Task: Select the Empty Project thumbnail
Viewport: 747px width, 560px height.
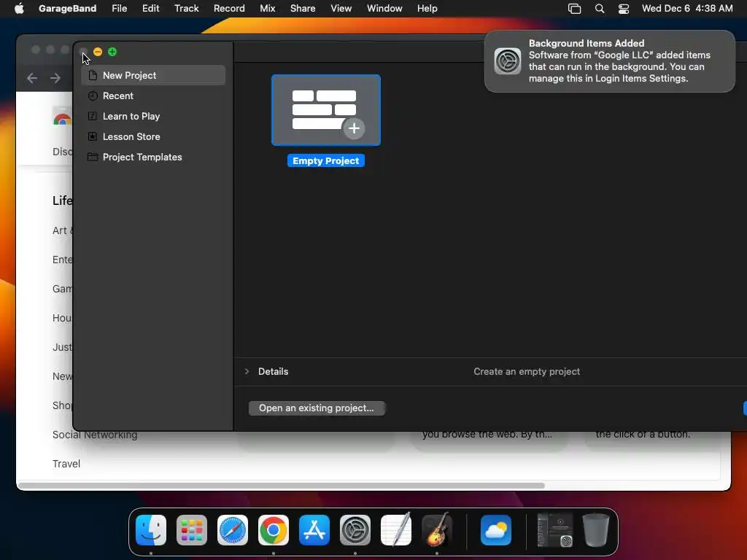Action: (326, 110)
